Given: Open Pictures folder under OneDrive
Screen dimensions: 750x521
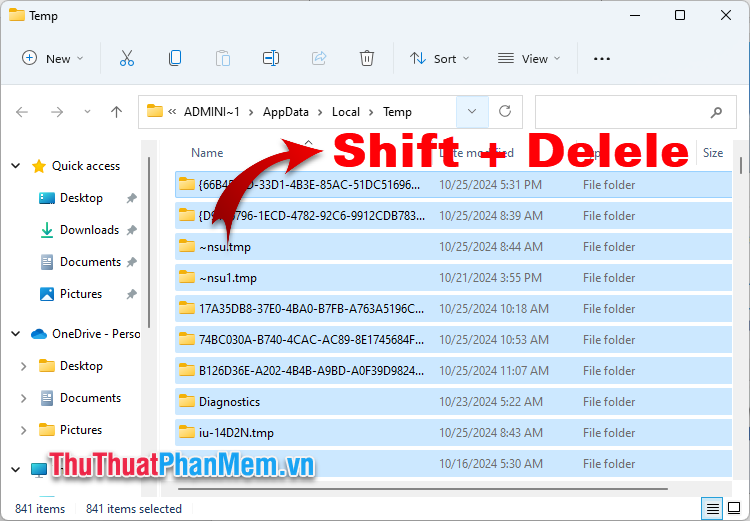Looking at the screenshot, I should [81, 430].
